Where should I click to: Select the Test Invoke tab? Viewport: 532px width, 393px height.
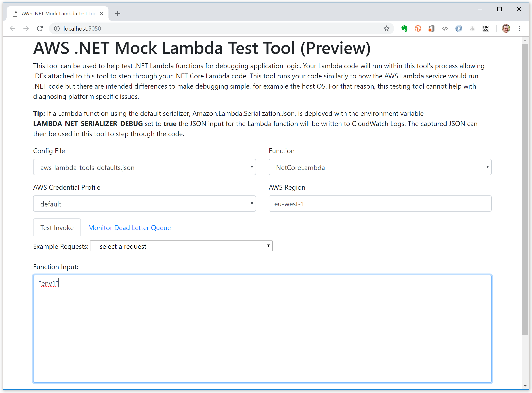[57, 228]
